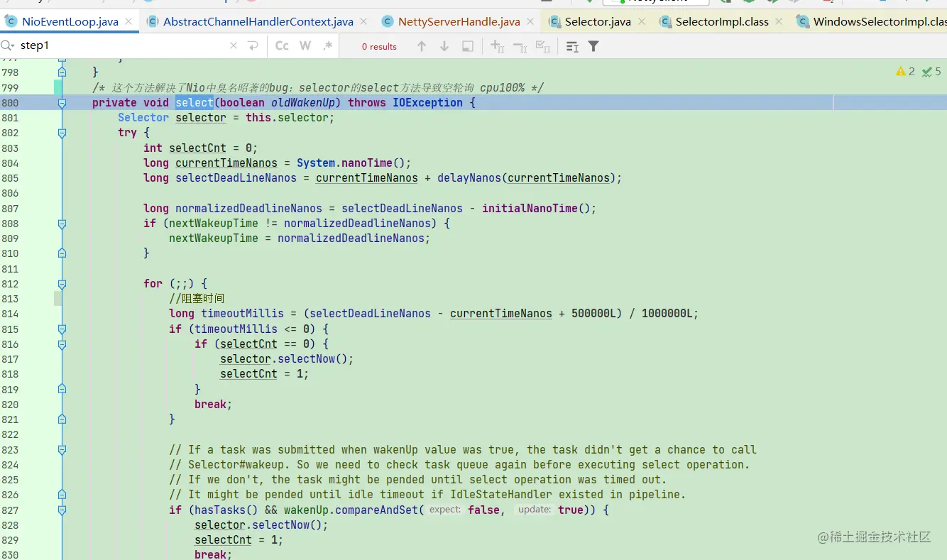The image size is (947, 560).
Task: Click the new line icon in search field
Action: (253, 46)
